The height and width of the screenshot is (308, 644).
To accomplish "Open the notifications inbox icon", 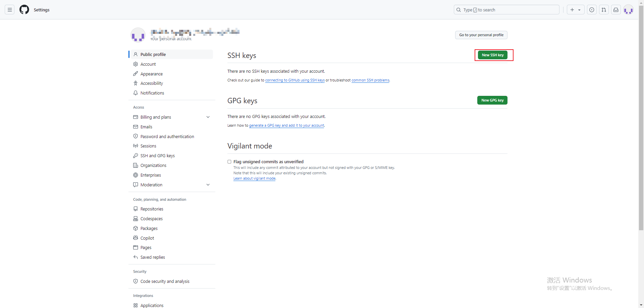I will pyautogui.click(x=616, y=10).
